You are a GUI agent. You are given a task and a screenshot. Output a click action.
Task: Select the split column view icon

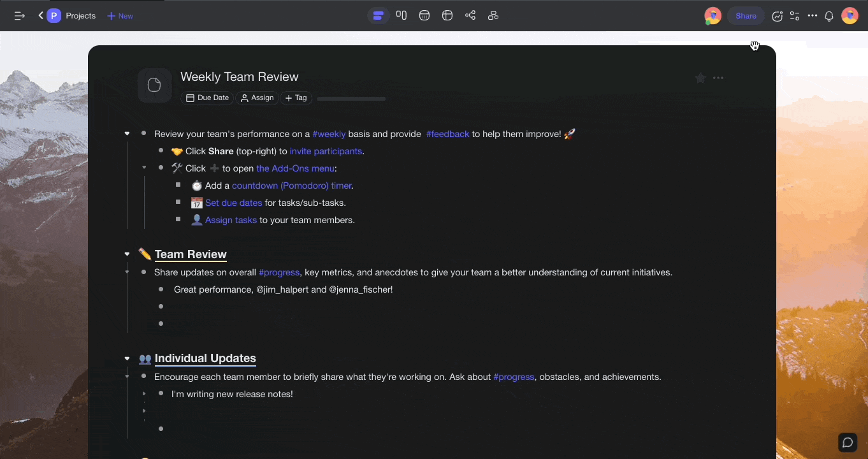[401, 15]
